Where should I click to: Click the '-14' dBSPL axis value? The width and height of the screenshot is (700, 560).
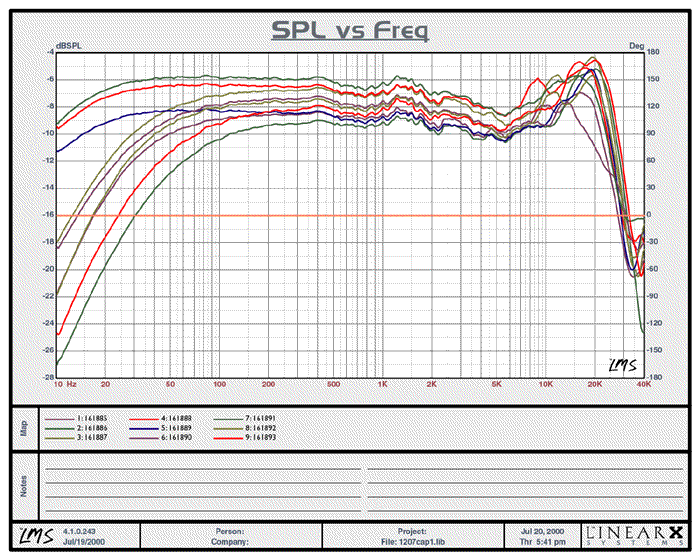(x=48, y=188)
